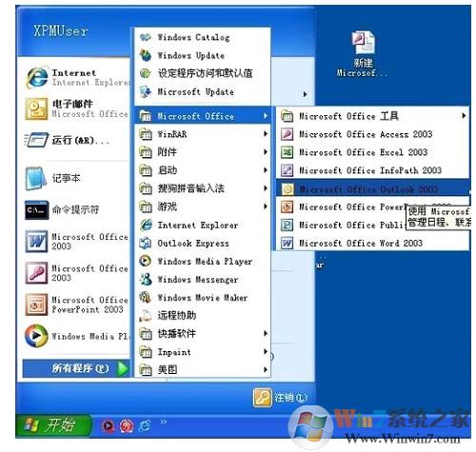Expand the WinRAR submenu arrow
The image size is (476, 452).
(266, 134)
